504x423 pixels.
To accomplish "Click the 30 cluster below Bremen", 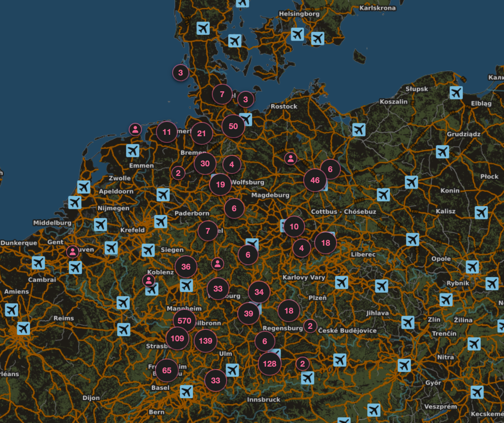I will [x=205, y=163].
